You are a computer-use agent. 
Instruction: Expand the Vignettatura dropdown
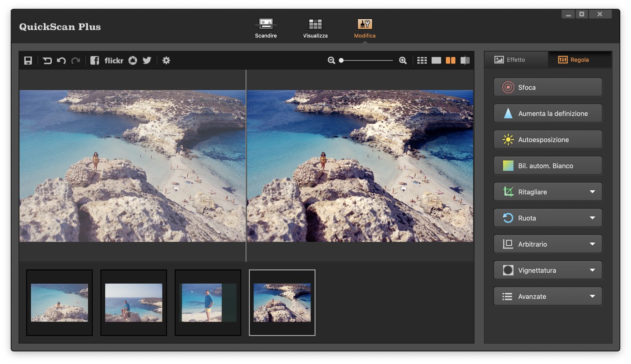(592, 270)
